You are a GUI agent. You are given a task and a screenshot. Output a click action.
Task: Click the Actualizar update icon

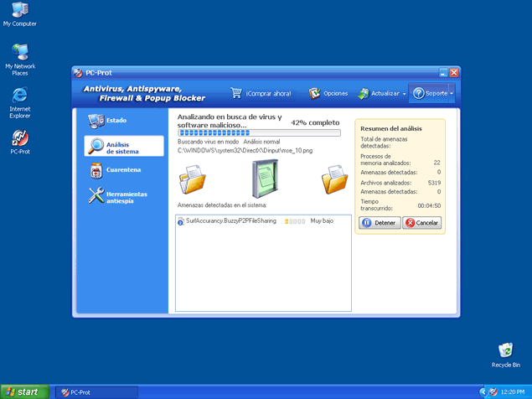364,93
